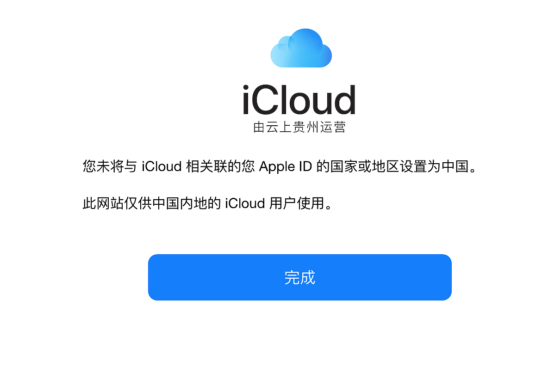The height and width of the screenshot is (392, 548).
Task: Click the 相关联的您 text in the message
Action: [x=220, y=166]
